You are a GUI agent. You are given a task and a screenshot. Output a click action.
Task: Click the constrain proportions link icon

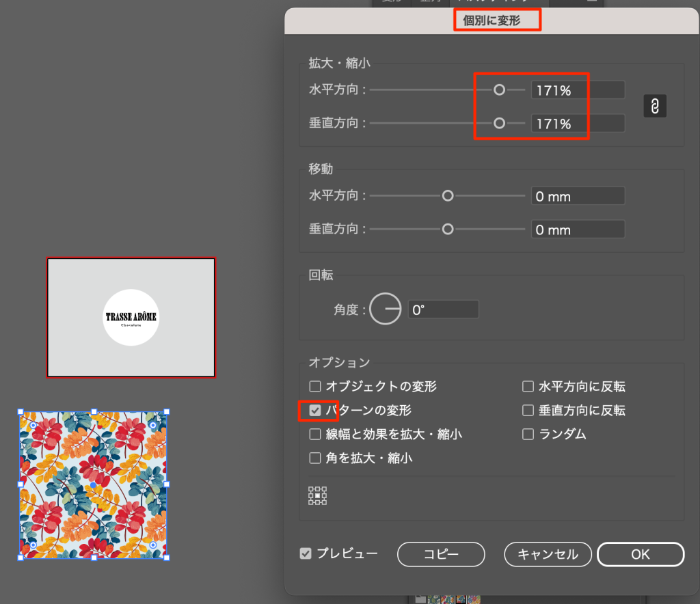[655, 107]
